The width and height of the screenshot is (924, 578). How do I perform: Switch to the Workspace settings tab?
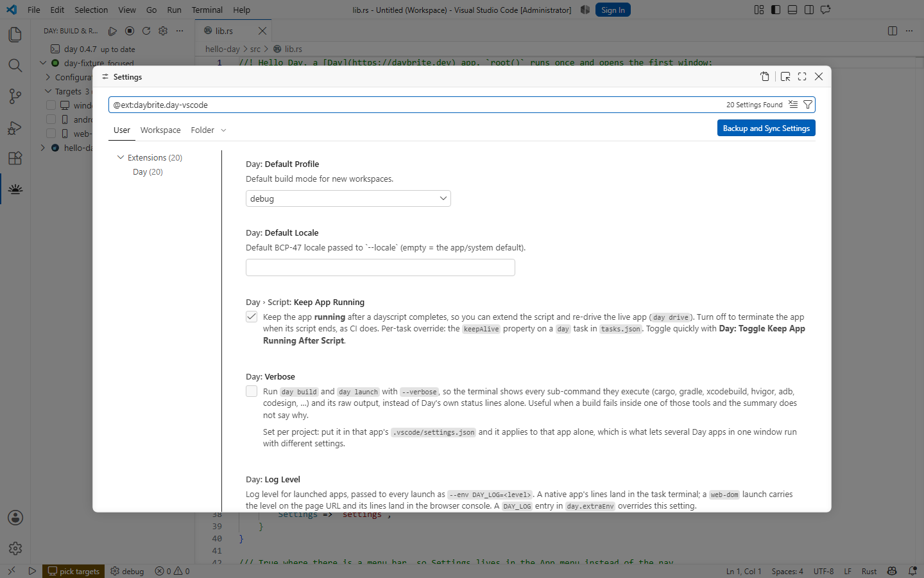tap(160, 130)
